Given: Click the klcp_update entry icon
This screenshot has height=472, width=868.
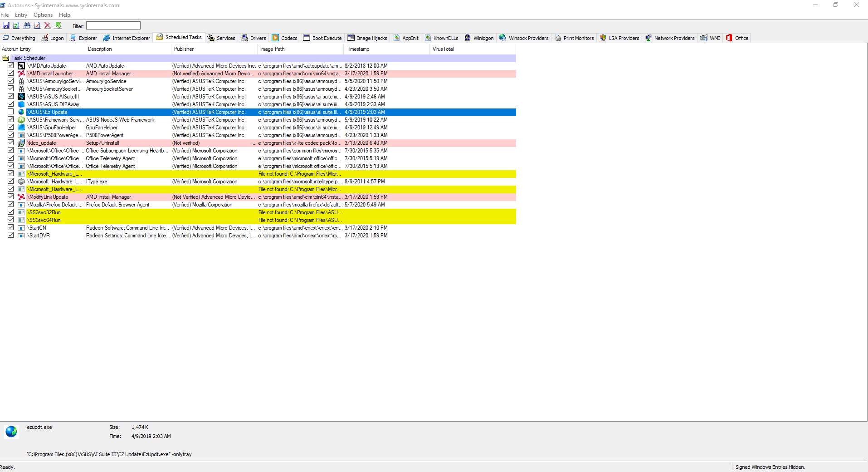Looking at the screenshot, I should [21, 143].
